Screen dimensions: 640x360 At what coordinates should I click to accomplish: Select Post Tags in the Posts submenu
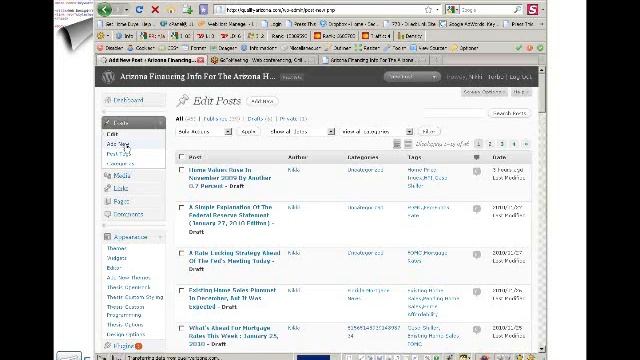[x=118, y=154]
